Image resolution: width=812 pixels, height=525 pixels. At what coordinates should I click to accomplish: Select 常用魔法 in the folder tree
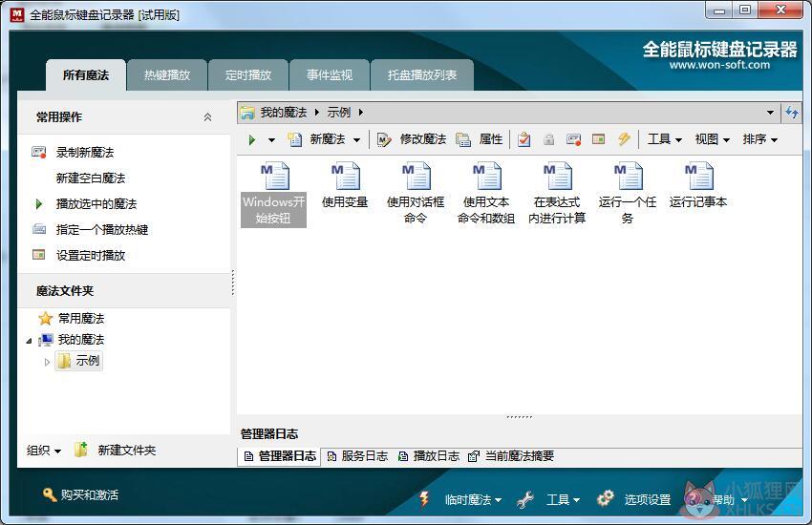(81, 318)
